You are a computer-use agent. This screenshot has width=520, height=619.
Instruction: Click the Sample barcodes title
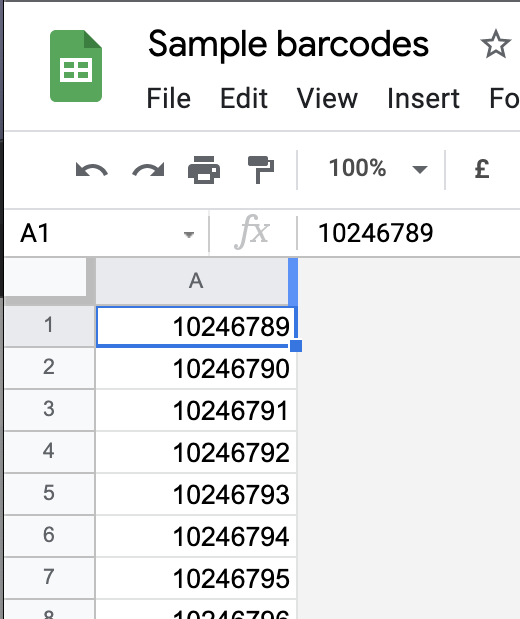[x=288, y=44]
